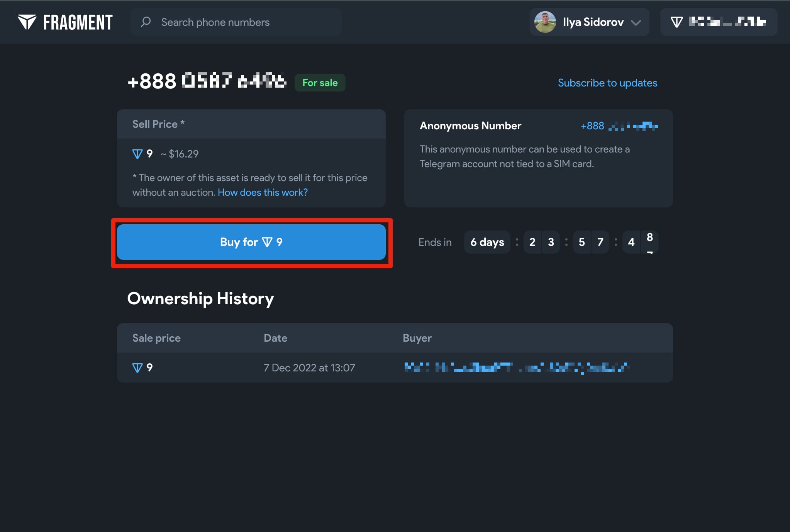Image resolution: width=790 pixels, height=532 pixels.
Task: Click the TON icon in Ownership History row
Action: 137,368
